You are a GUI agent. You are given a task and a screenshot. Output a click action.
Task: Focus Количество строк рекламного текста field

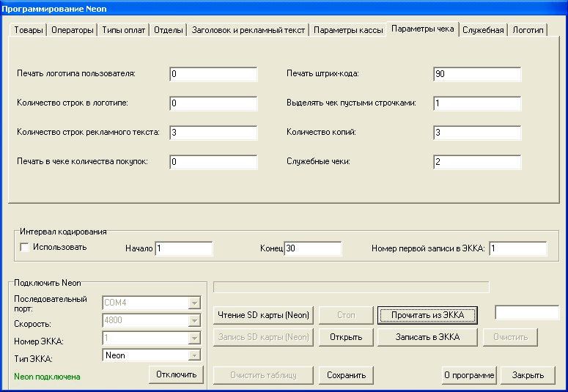pos(213,133)
